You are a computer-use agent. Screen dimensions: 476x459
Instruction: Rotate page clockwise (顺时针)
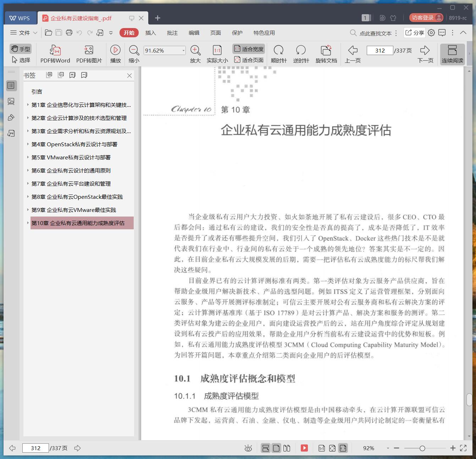click(278, 54)
